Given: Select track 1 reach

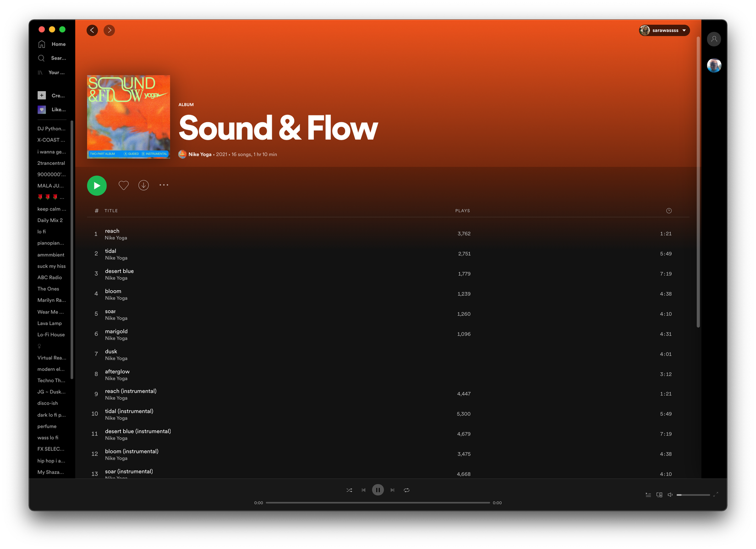Looking at the screenshot, I should pyautogui.click(x=388, y=234).
